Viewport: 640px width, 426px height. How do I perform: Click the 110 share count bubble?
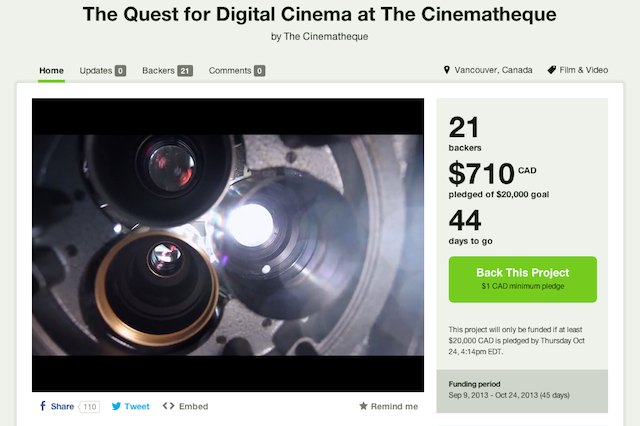coord(90,407)
